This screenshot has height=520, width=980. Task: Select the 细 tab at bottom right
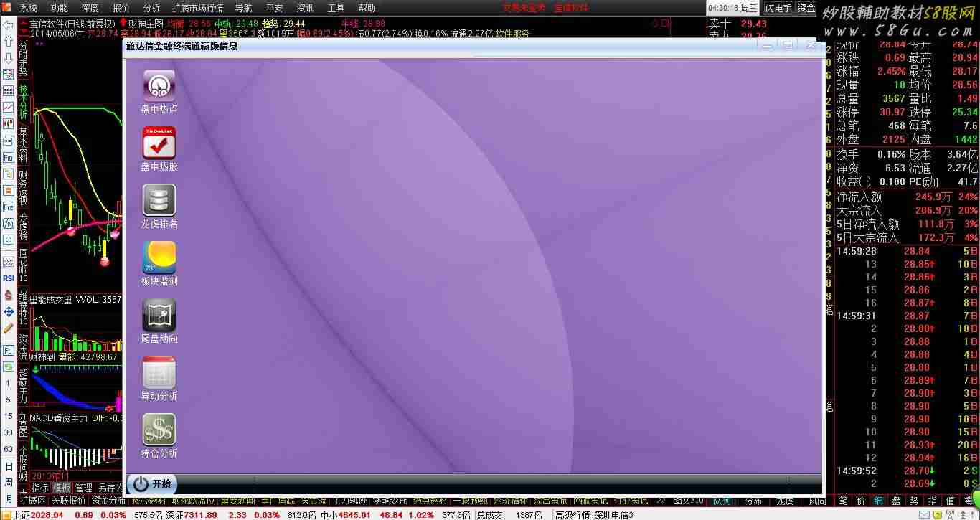[878, 501]
